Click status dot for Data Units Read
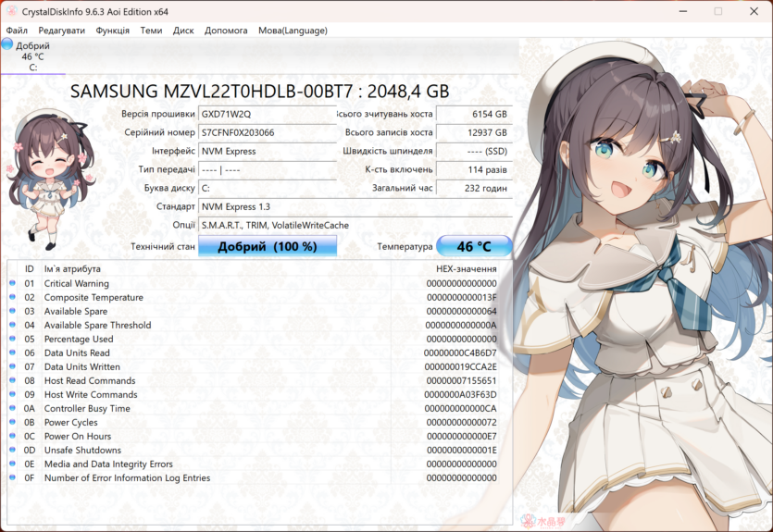The image size is (773, 532). (12, 353)
